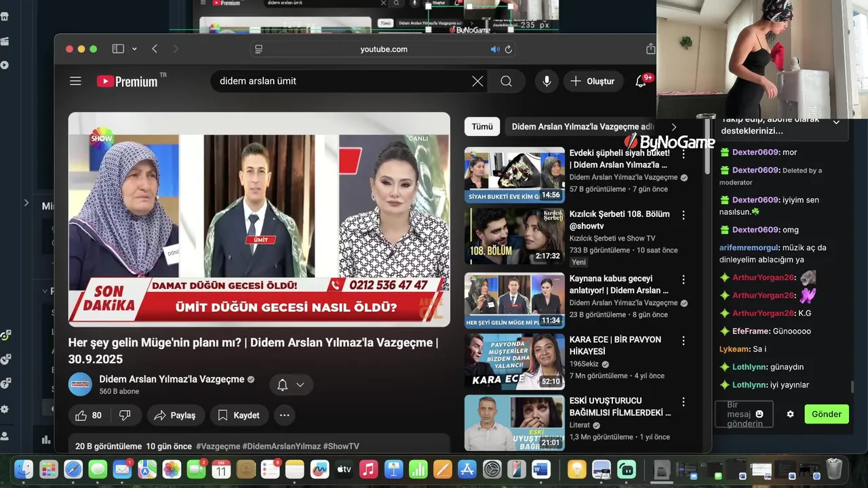The width and height of the screenshot is (868, 488).
Task: Like the video with thumbs-up showing 80
Action: pyautogui.click(x=89, y=415)
